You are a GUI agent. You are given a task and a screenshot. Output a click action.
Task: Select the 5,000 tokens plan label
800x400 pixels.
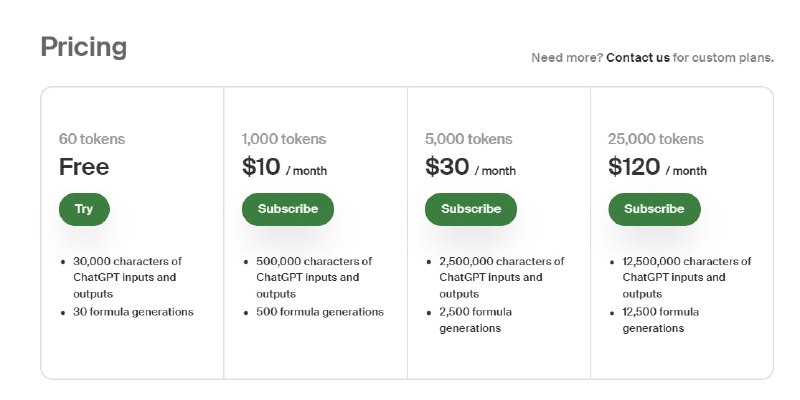(467, 139)
